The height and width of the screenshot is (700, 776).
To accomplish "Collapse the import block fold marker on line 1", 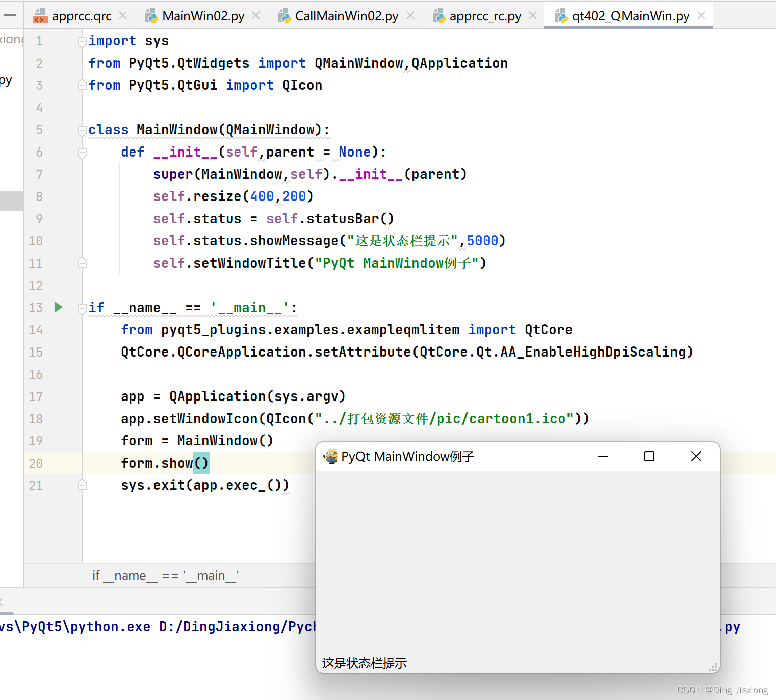I will [82, 41].
